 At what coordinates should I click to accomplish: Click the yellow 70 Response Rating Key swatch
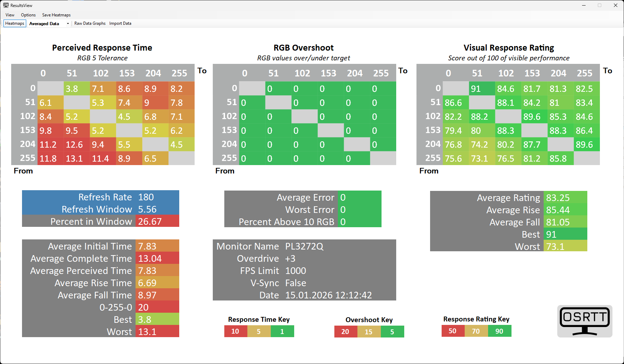point(476,331)
